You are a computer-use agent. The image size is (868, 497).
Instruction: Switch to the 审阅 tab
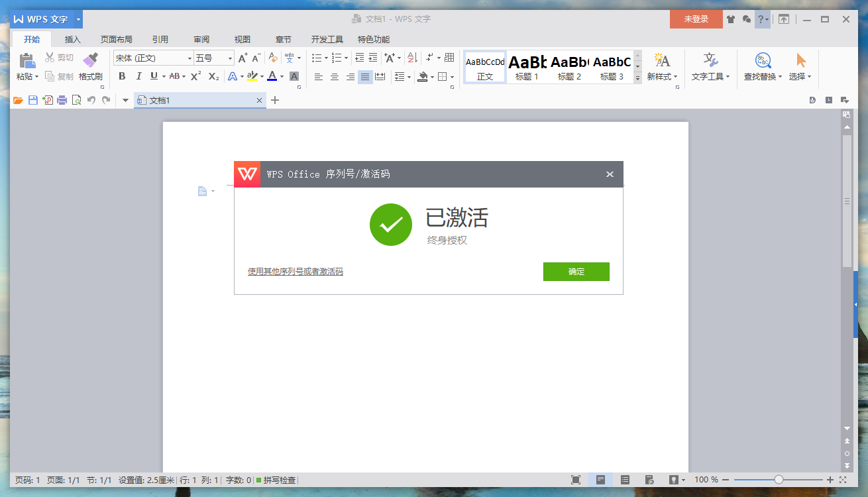click(201, 39)
